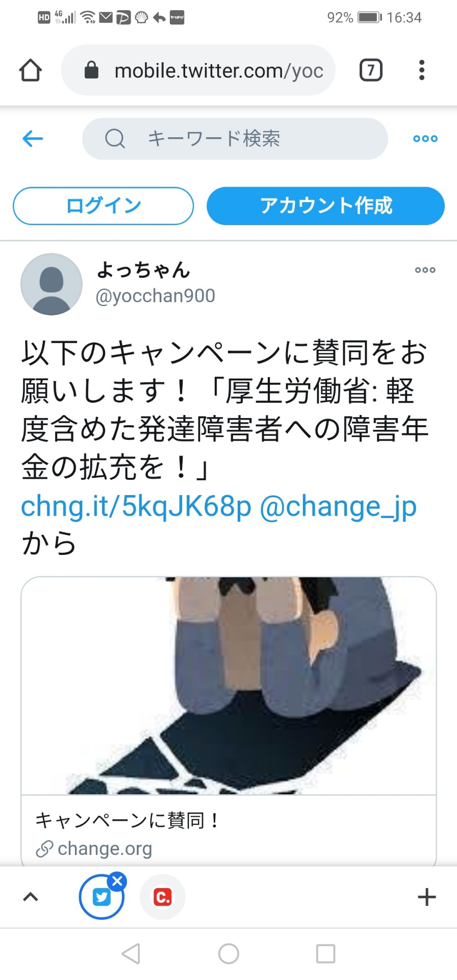Expand the bottom tab strip with chevron
The height and width of the screenshot is (980, 457).
tap(31, 897)
